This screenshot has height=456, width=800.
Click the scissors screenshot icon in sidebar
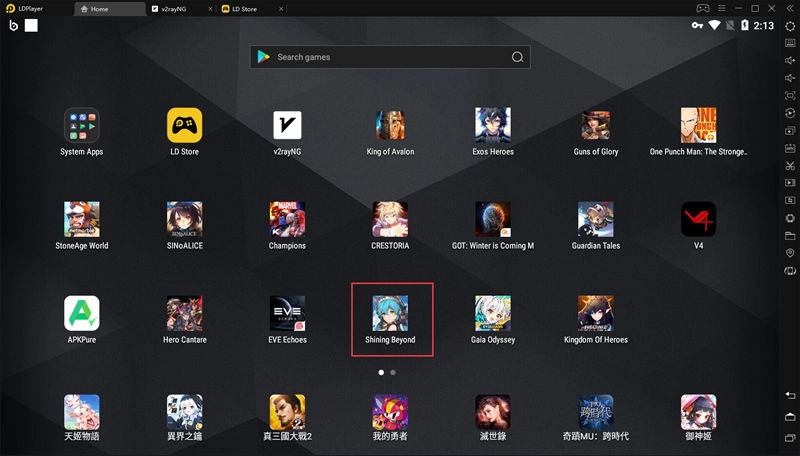click(x=790, y=165)
